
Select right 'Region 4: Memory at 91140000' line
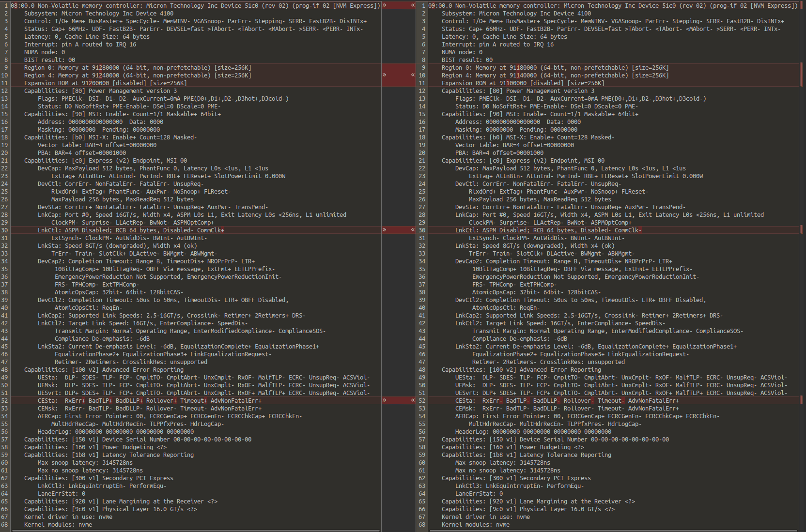(x=555, y=75)
